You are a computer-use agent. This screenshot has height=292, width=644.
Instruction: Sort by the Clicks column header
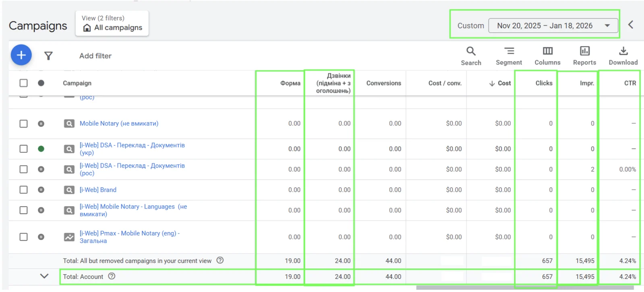pyautogui.click(x=544, y=83)
